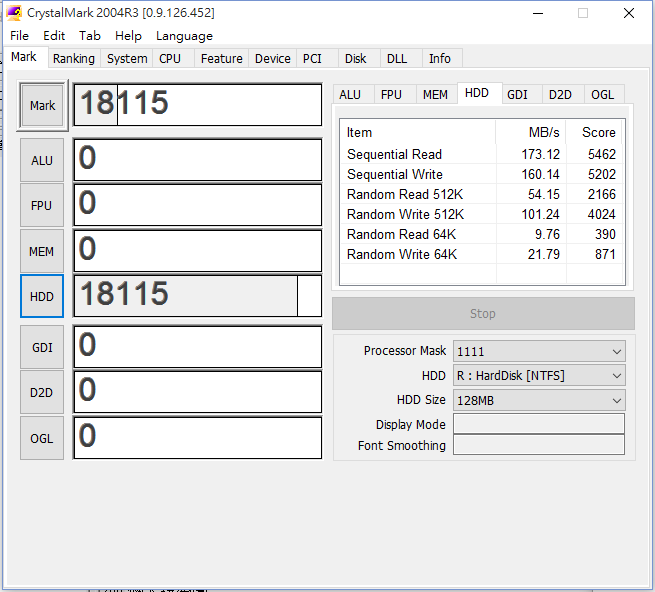Click the Item column header

(x=418, y=132)
